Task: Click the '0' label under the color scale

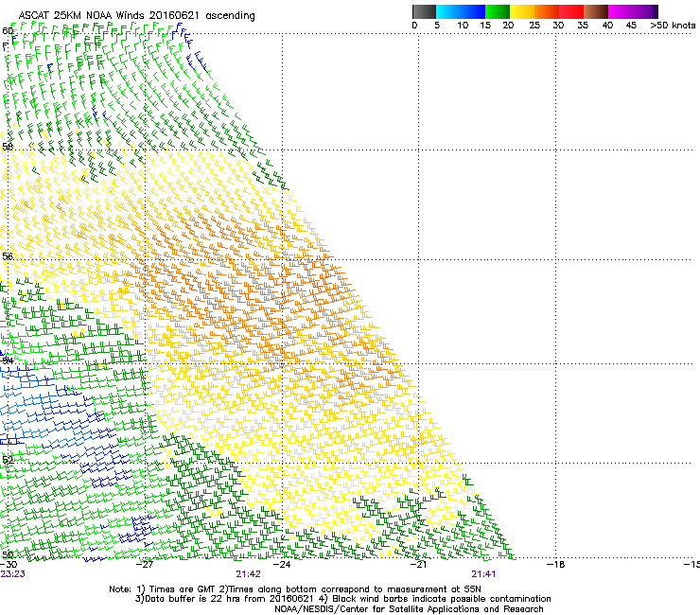Action: click(x=414, y=26)
